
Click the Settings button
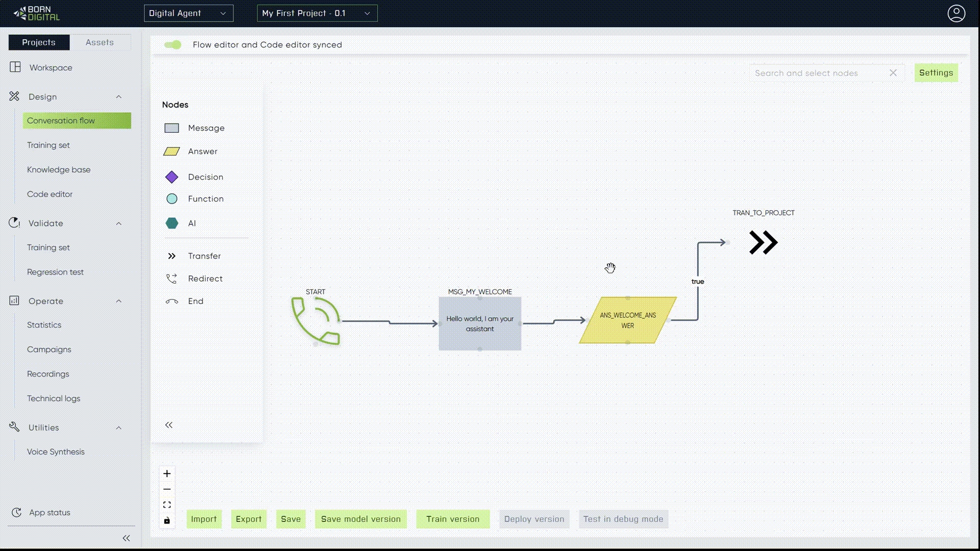[936, 73]
